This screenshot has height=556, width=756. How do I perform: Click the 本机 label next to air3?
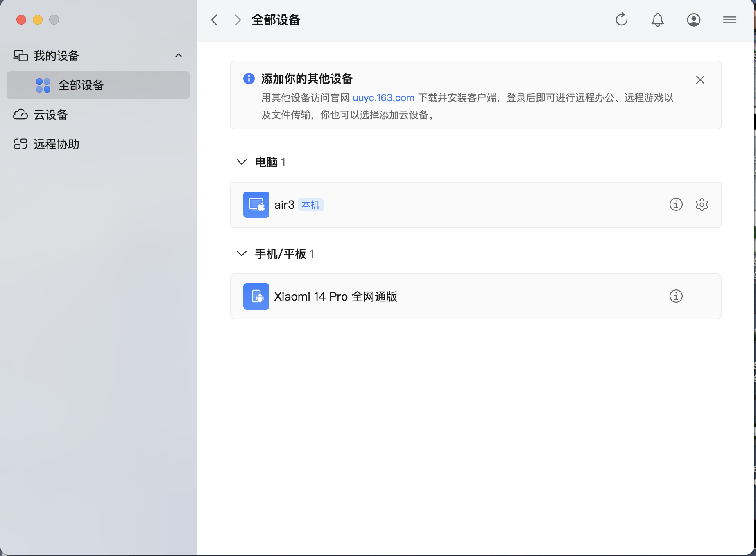tap(310, 205)
